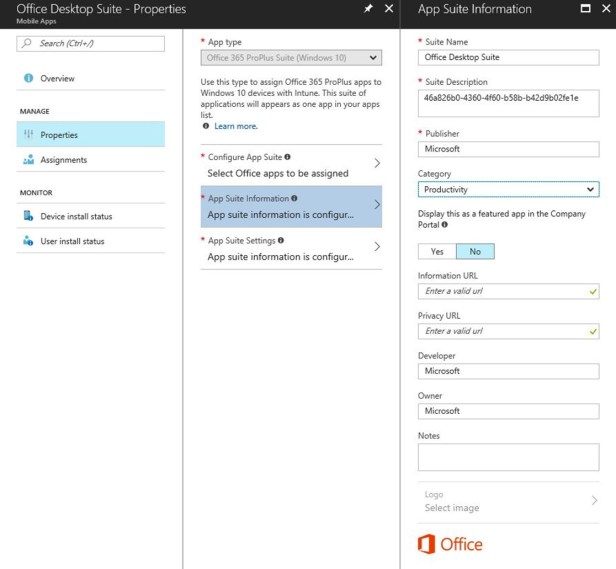The height and width of the screenshot is (569, 616).
Task: Click the User install status icon
Action: click(x=28, y=241)
